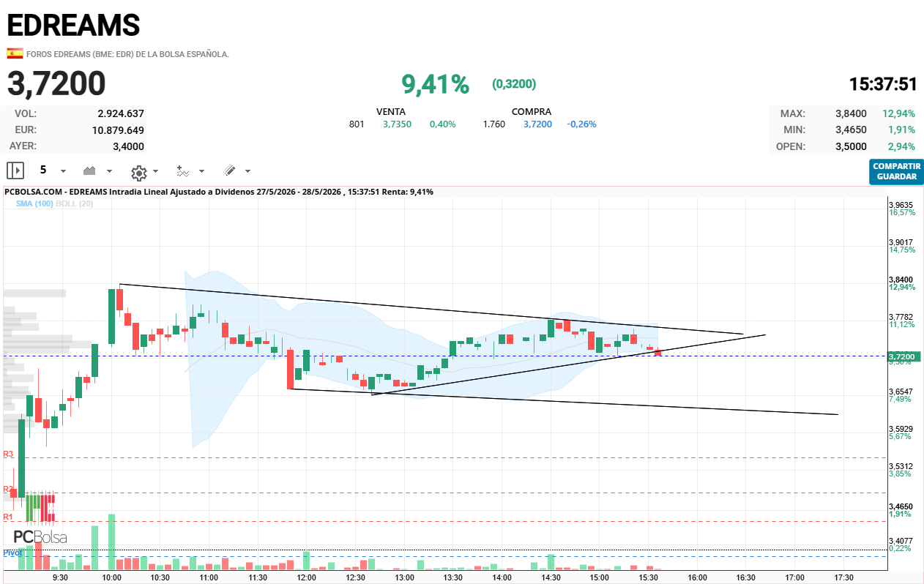Click the -0,26% COMPRA percentage
The height and width of the screenshot is (584, 924).
pos(581,124)
